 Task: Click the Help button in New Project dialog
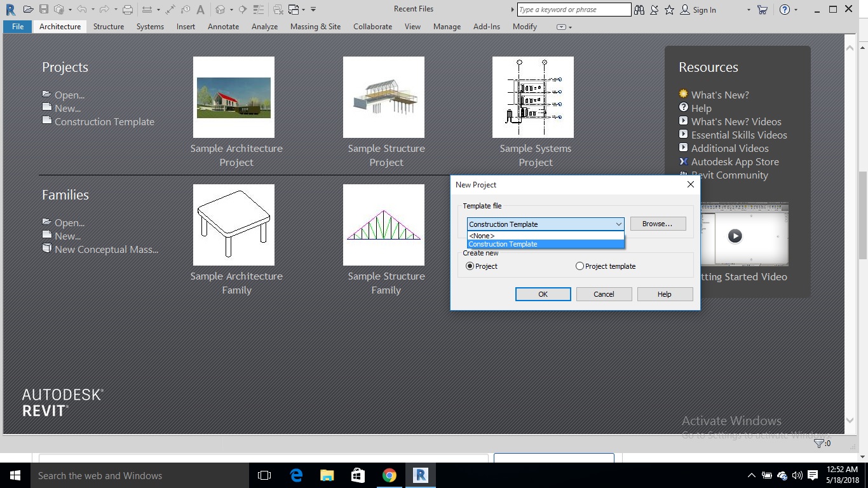pos(665,294)
